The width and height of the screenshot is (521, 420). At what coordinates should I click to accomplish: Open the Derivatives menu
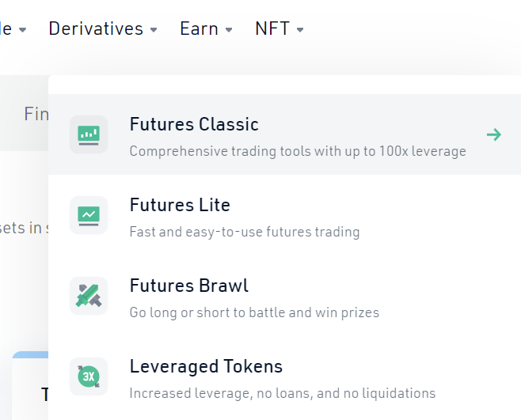point(96,28)
